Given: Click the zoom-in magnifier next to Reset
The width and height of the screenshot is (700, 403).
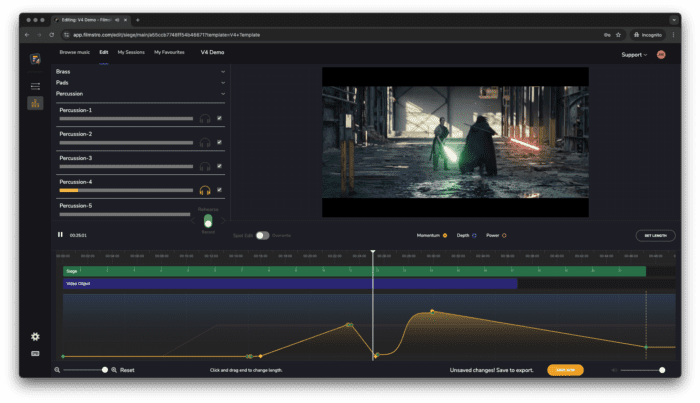Looking at the screenshot, I should (x=114, y=370).
